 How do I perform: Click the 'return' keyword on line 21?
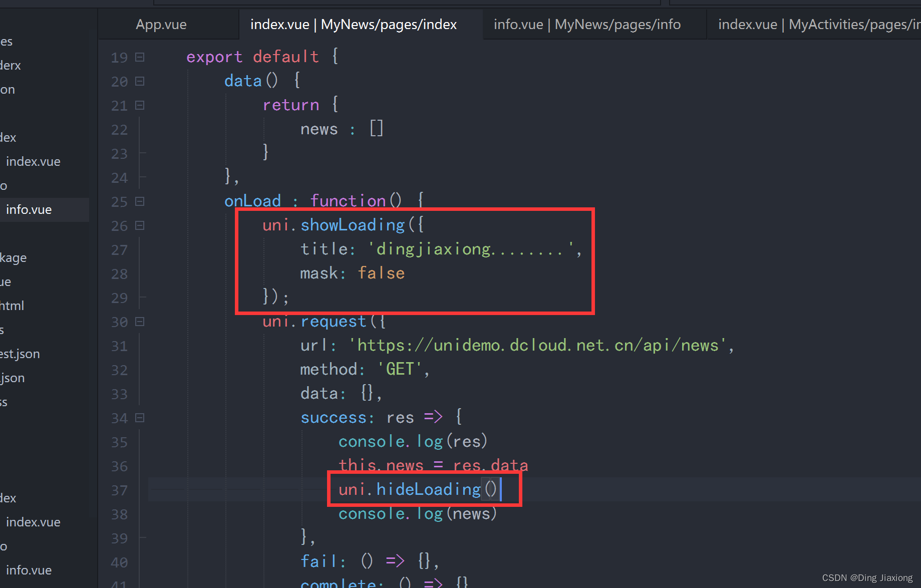tap(291, 105)
